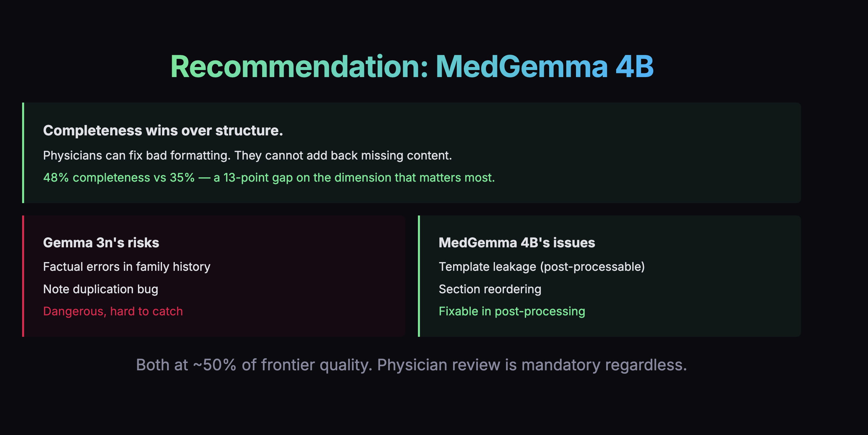Click the green left border of the completeness card

23,153
